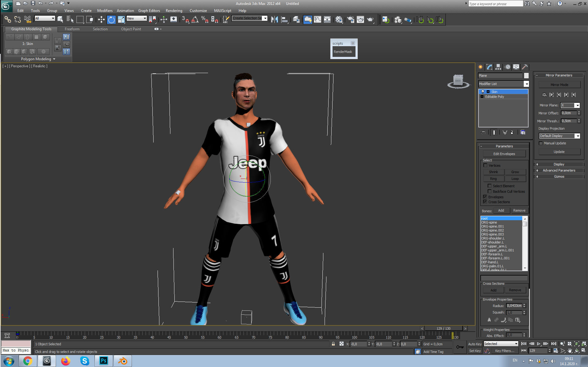
Task: Click the Key Filters button
Action: [504, 351]
